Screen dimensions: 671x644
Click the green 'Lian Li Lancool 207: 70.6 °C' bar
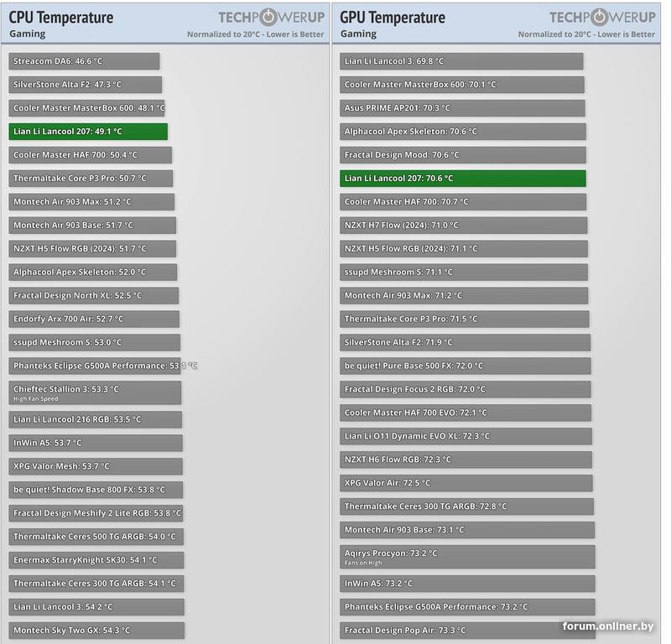pyautogui.click(x=463, y=179)
